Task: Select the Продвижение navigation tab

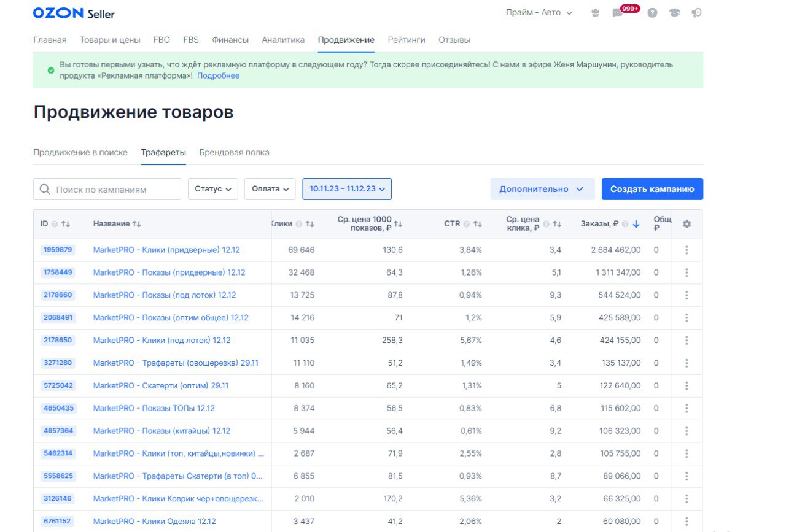Action: click(x=346, y=40)
